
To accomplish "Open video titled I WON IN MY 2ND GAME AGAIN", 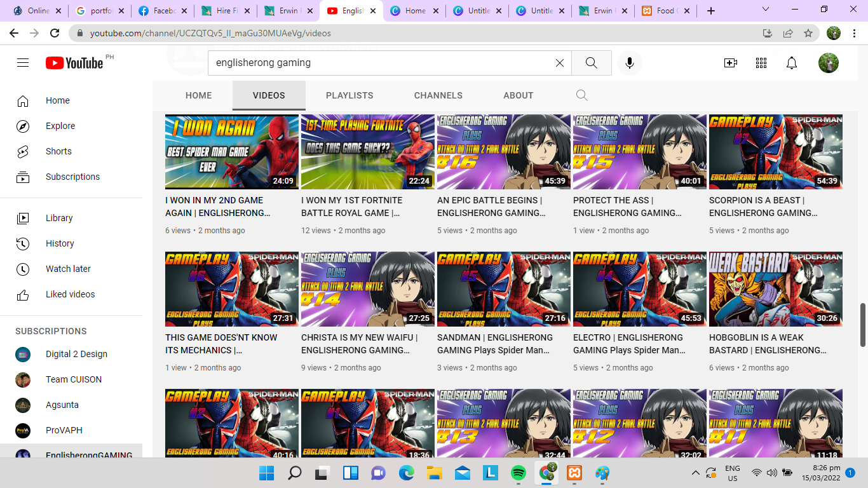I will coord(218,207).
